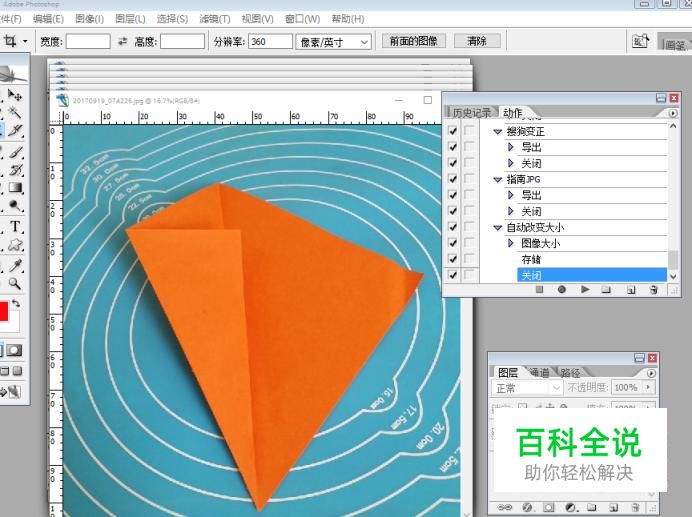This screenshot has height=517, width=692.
Task: Select the Custom Shape tool
Action: point(15,245)
